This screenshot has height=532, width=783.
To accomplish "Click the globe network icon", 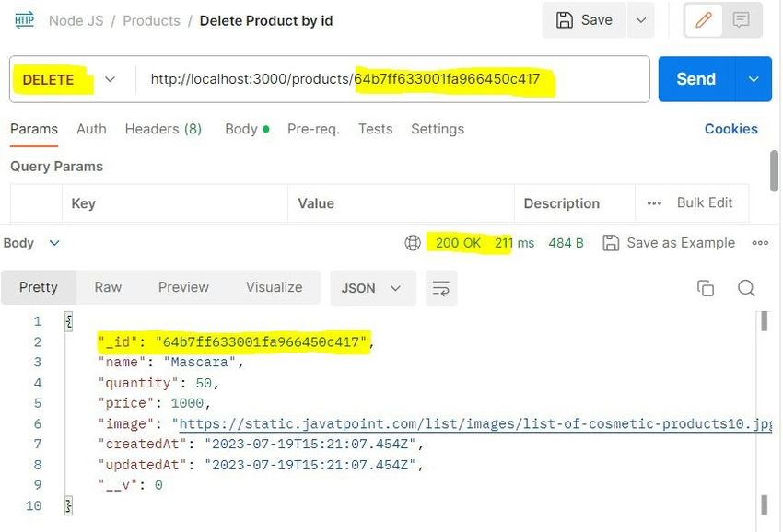I will (x=413, y=243).
